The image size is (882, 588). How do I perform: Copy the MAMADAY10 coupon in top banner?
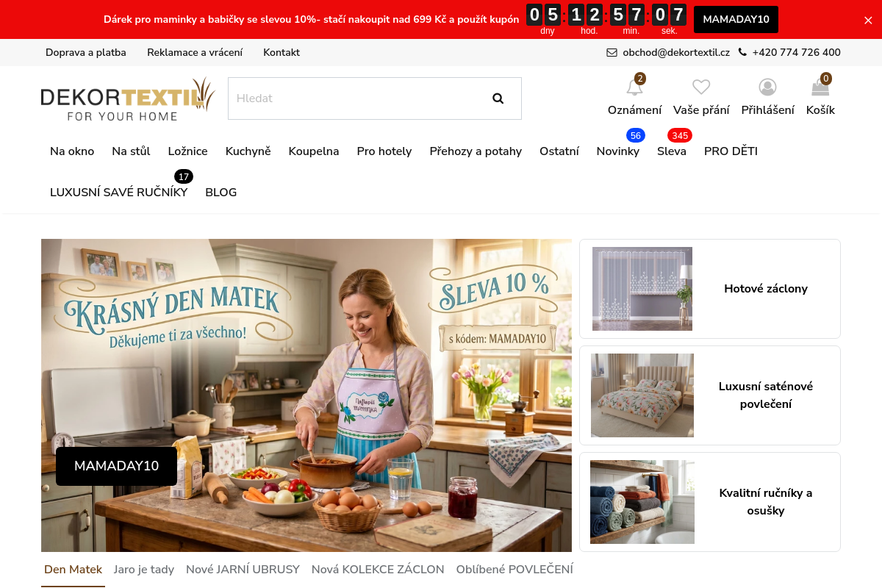[735, 19]
